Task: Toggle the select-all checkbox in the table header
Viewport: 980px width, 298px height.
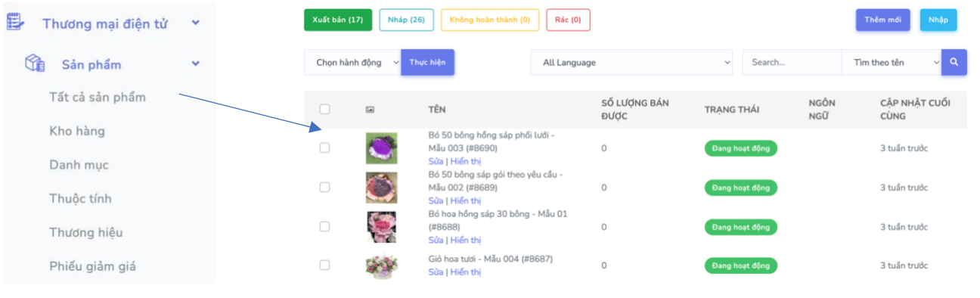Action: [x=324, y=110]
